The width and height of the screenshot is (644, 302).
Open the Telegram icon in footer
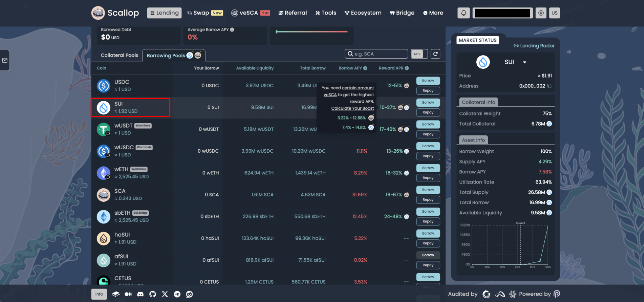[x=177, y=294]
